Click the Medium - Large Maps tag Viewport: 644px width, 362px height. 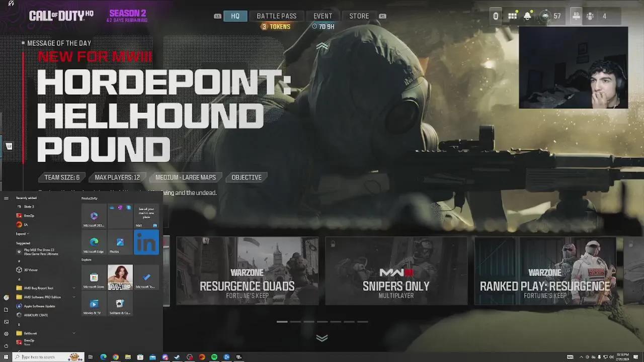tap(186, 177)
